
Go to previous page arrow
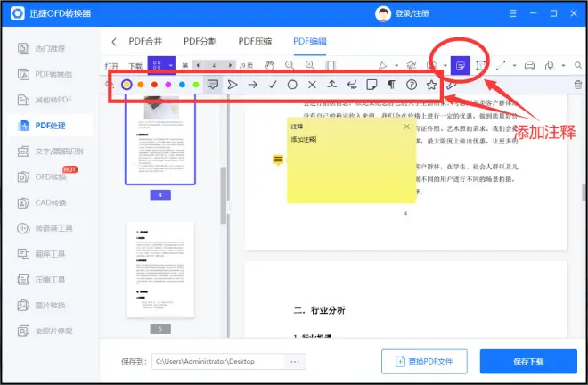[198, 65]
